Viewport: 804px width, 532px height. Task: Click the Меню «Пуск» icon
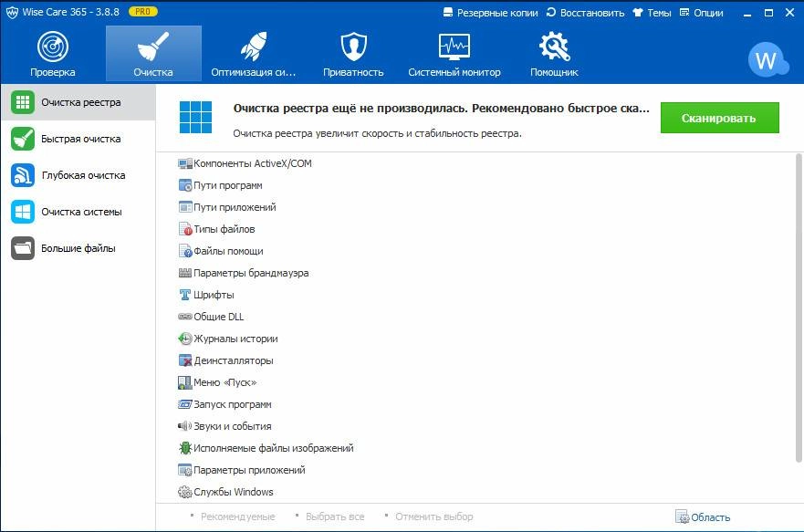point(185,382)
